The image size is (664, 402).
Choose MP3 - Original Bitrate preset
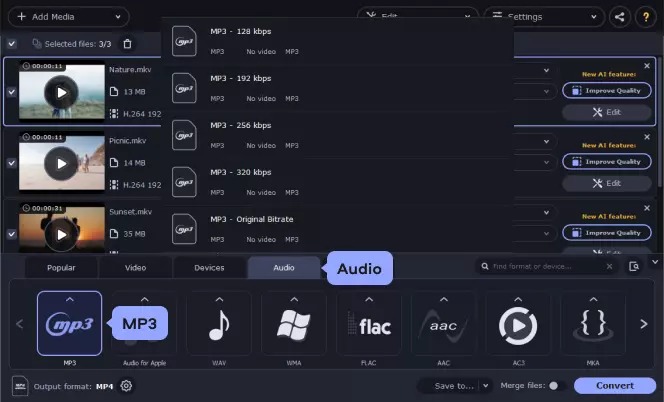(338, 229)
